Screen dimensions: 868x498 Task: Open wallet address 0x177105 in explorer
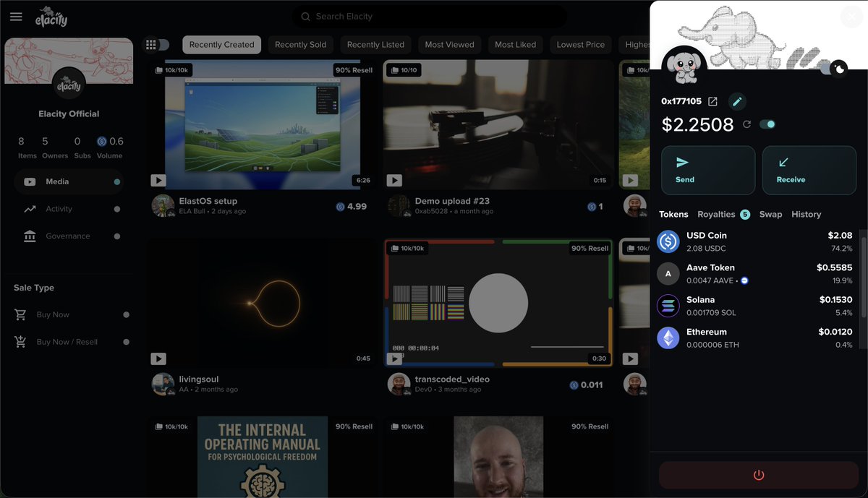pos(712,102)
